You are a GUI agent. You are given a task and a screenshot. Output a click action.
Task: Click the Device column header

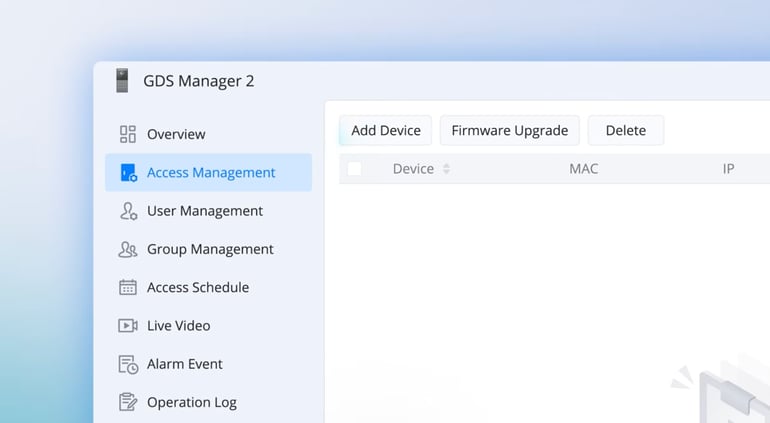point(413,169)
